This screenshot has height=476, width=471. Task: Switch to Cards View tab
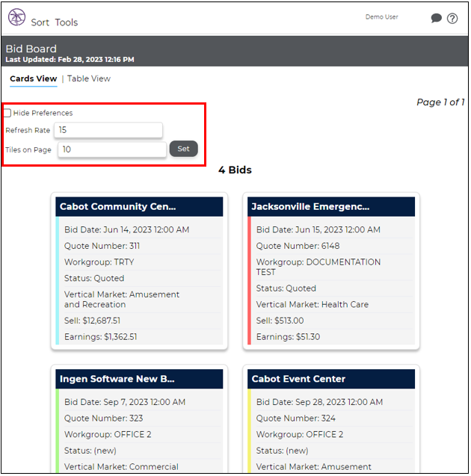pos(34,78)
